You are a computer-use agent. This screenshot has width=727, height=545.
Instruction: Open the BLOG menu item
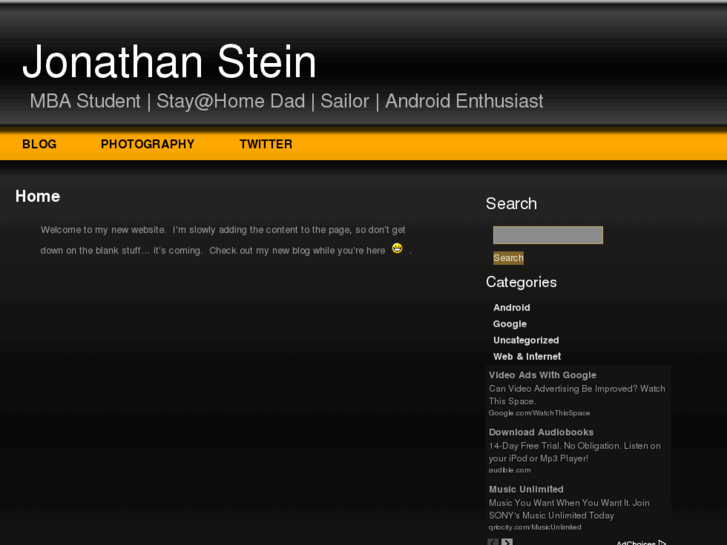click(x=39, y=144)
